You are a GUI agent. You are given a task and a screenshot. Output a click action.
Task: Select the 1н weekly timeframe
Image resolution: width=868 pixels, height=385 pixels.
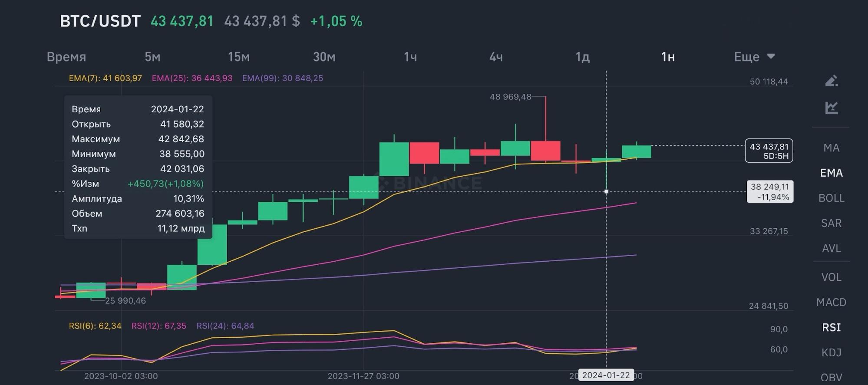pyautogui.click(x=668, y=57)
